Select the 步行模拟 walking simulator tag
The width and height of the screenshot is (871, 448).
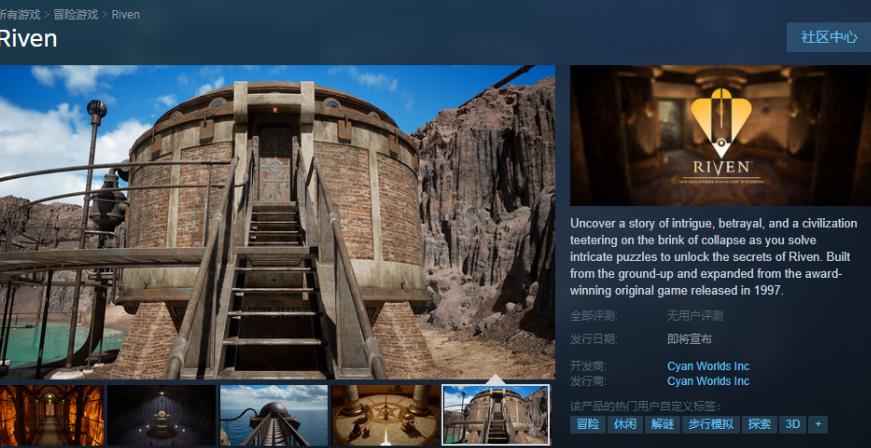[711, 424]
